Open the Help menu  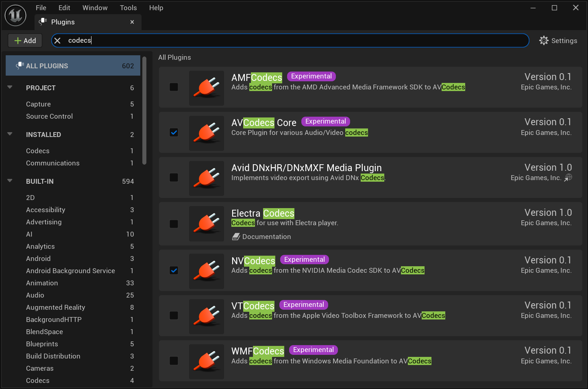tap(156, 8)
